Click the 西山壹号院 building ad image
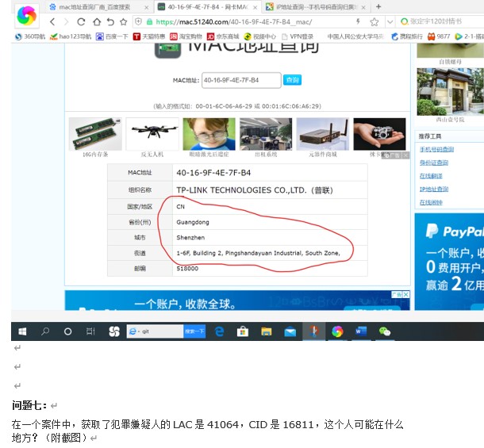 coord(451,92)
